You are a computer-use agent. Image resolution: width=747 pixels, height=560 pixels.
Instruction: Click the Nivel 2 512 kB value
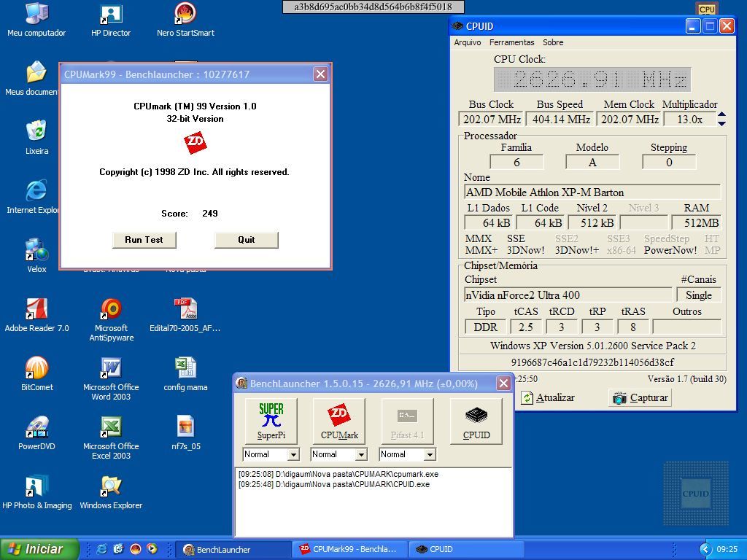[x=592, y=223]
